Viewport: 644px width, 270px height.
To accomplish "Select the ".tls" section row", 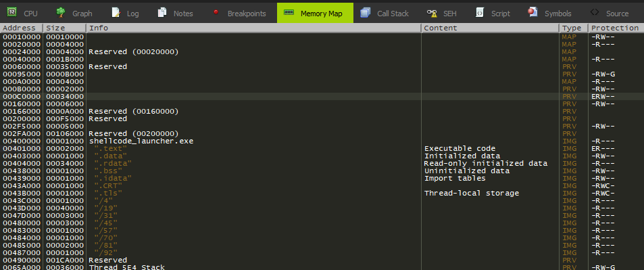I will point(322,193).
